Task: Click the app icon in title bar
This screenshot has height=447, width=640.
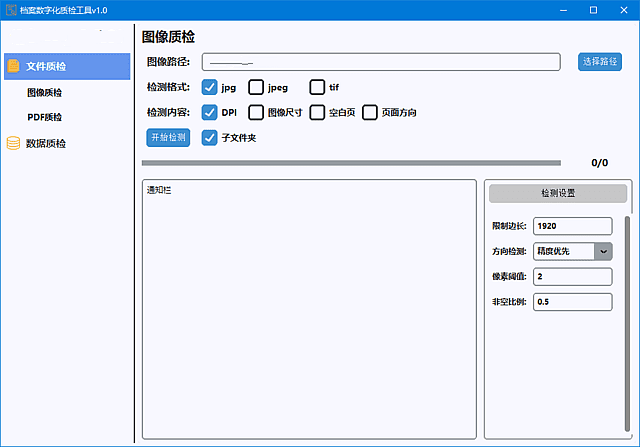Action: (x=10, y=9)
